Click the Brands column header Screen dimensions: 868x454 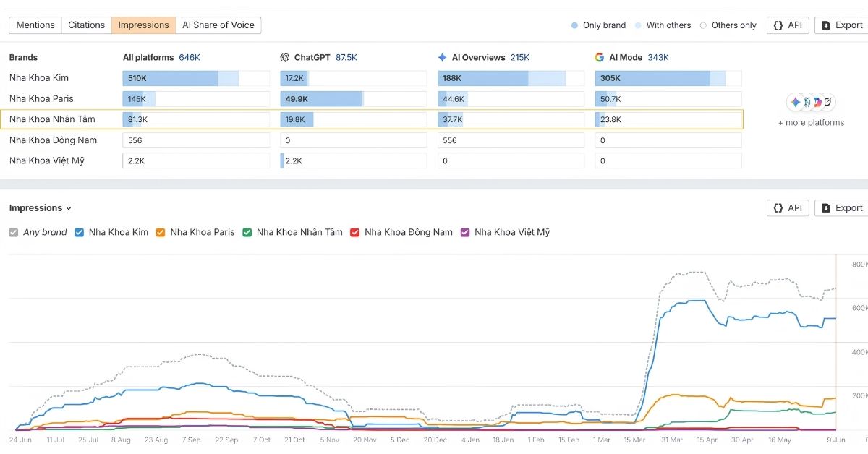[23, 58]
